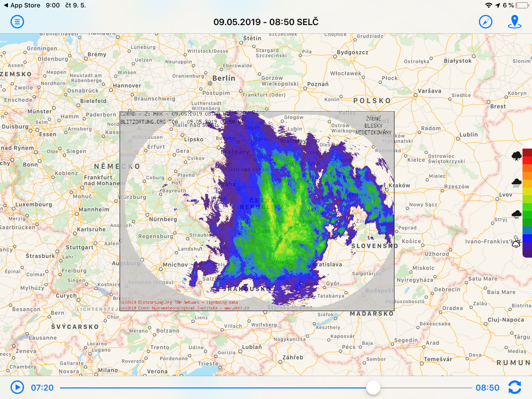This screenshot has height=399, width=532.
Task: Tap the 07:20 start time label
Action: [x=43, y=387]
